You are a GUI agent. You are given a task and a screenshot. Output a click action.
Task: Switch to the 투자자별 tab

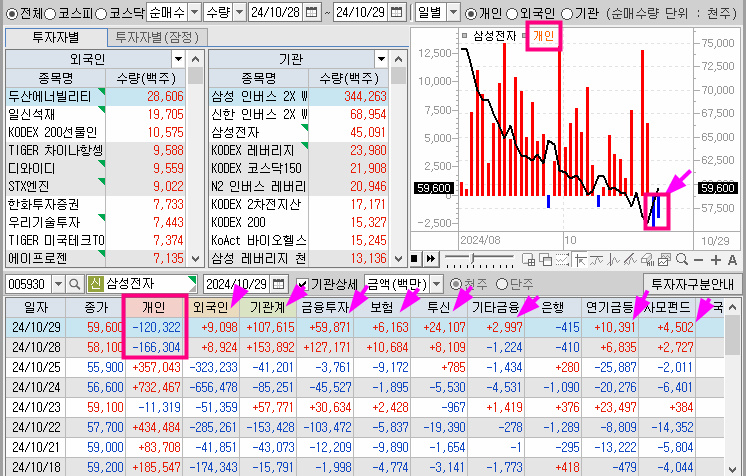(x=56, y=38)
